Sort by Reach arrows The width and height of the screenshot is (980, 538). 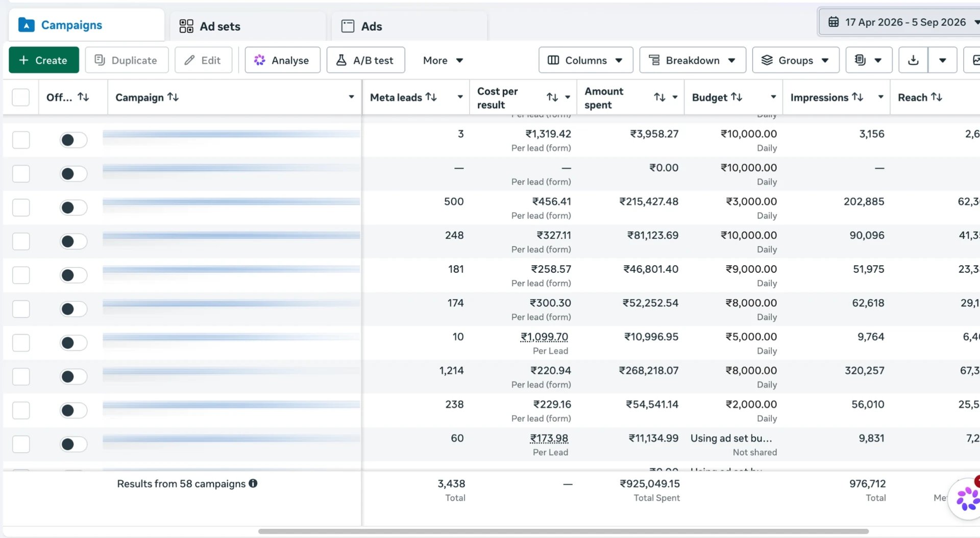[x=937, y=97]
